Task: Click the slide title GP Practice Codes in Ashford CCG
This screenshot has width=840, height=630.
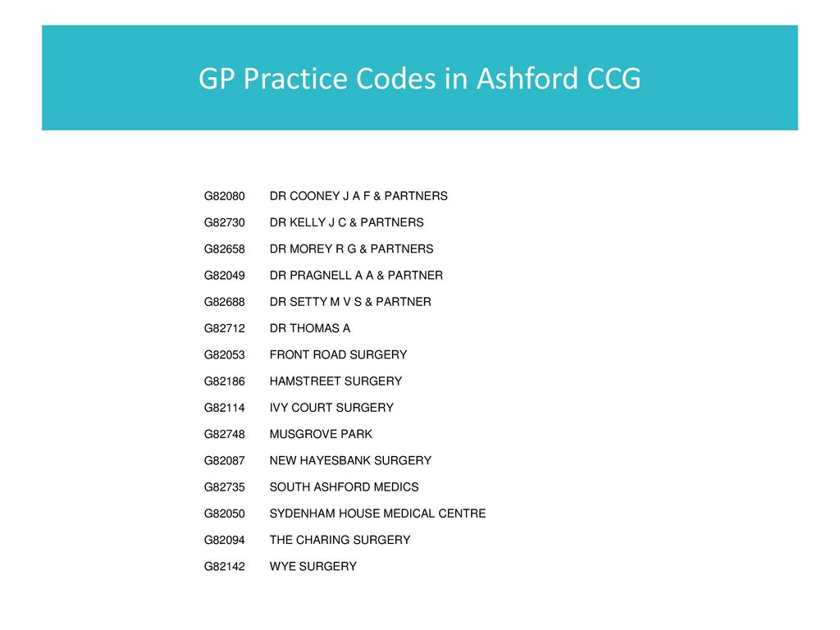Action: point(419,78)
